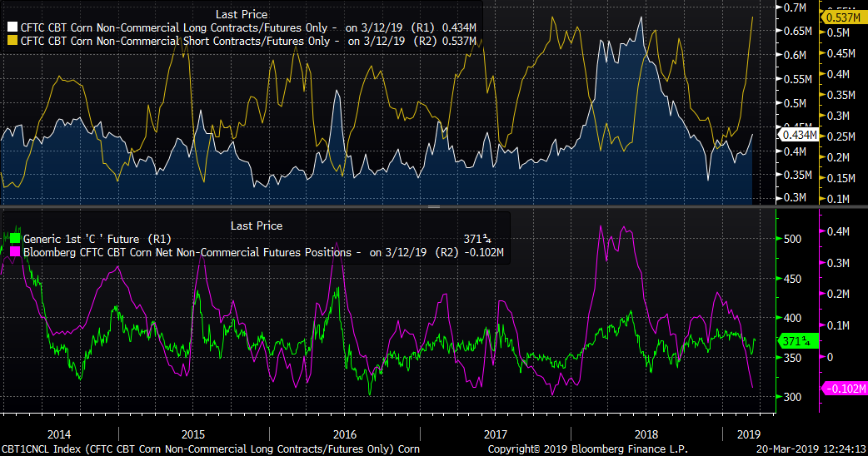Screen dimensions: 868x456
Task: Select the magenta -0.102M value tag
Action: pos(845,389)
